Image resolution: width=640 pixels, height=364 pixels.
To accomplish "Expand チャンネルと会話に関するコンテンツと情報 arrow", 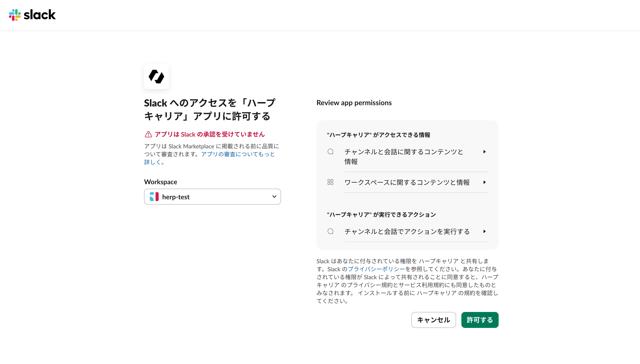I will pos(484,152).
